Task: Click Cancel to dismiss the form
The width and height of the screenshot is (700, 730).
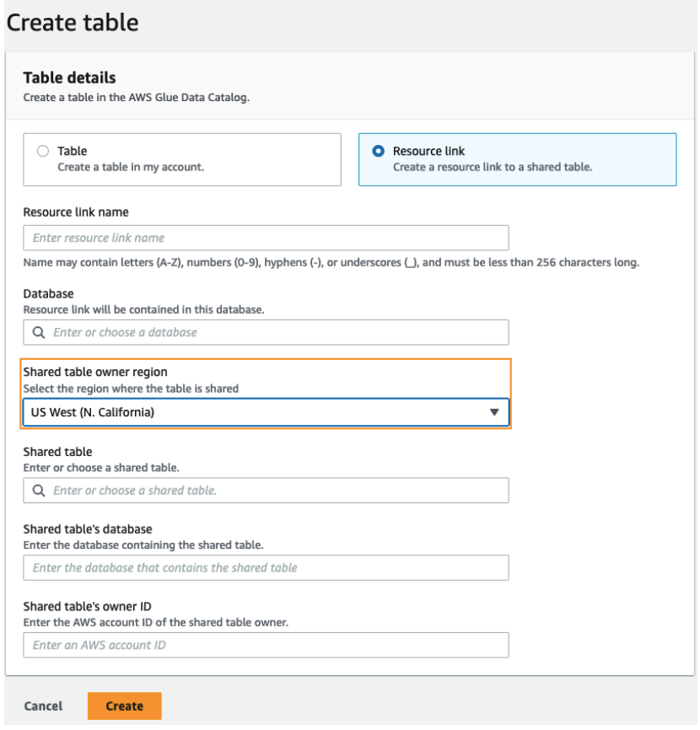Action: click(x=42, y=706)
